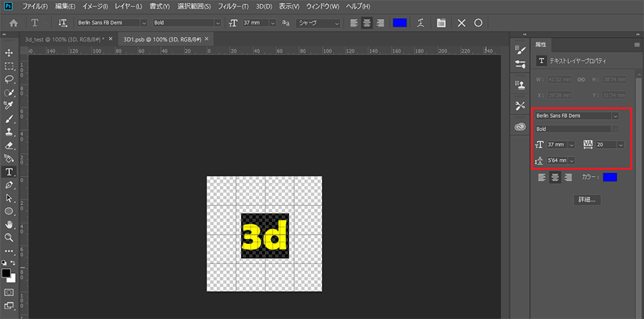Viewport: 644px width, 319px height.
Task: Select the Hand tool
Action: click(x=9, y=224)
